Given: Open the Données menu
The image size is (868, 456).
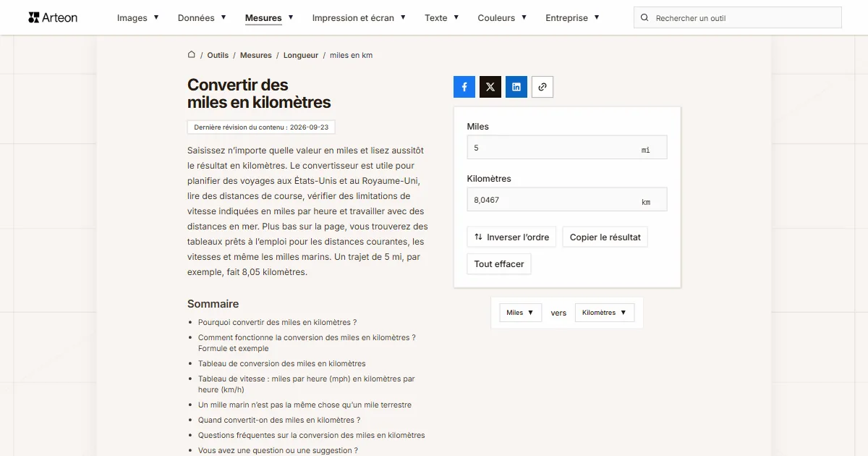Looking at the screenshot, I should [x=202, y=18].
